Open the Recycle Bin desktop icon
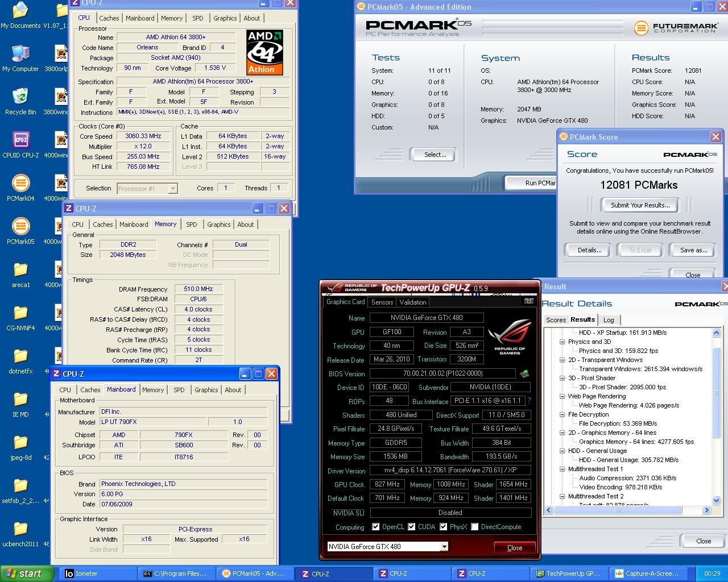Image resolution: width=728 pixels, height=582 pixels. [20, 101]
